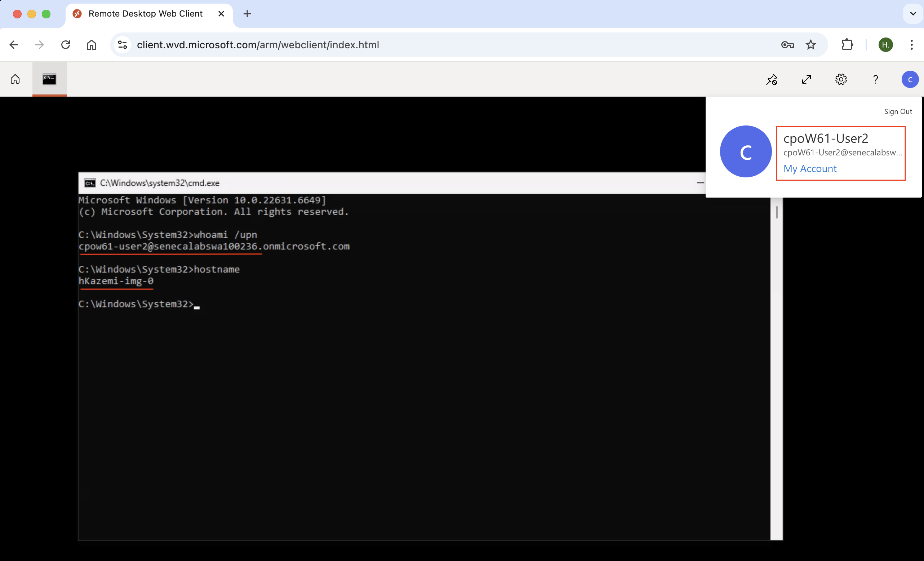Click the Microsoft Windows version line
The width and height of the screenshot is (924, 561).
[202, 200]
